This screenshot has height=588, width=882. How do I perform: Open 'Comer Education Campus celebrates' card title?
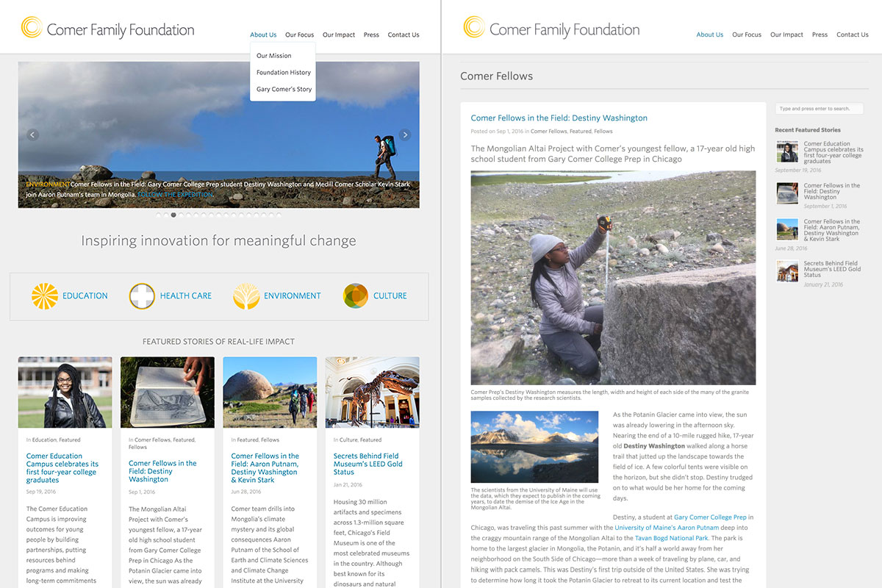pos(62,468)
